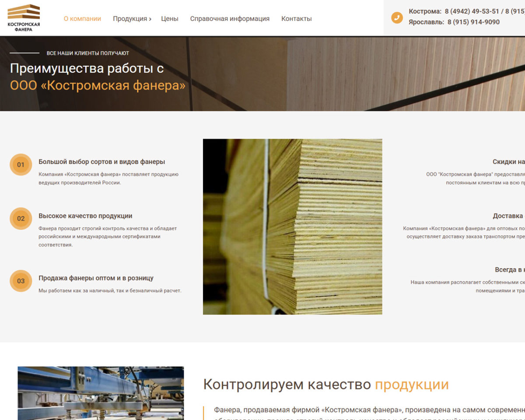Click the Костромская Фанера logo
The width and height of the screenshot is (525, 420).
[24, 18]
